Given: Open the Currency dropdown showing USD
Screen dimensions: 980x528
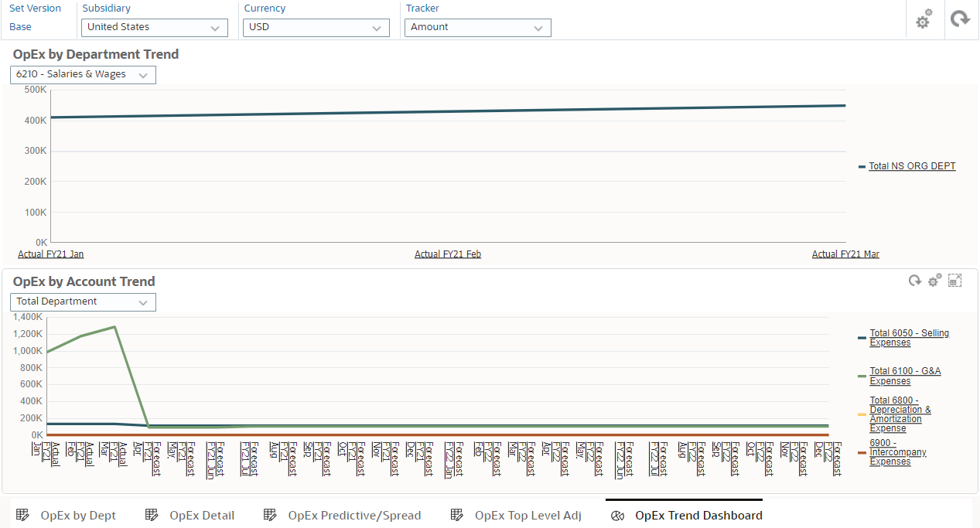Looking at the screenshot, I should click(x=316, y=27).
